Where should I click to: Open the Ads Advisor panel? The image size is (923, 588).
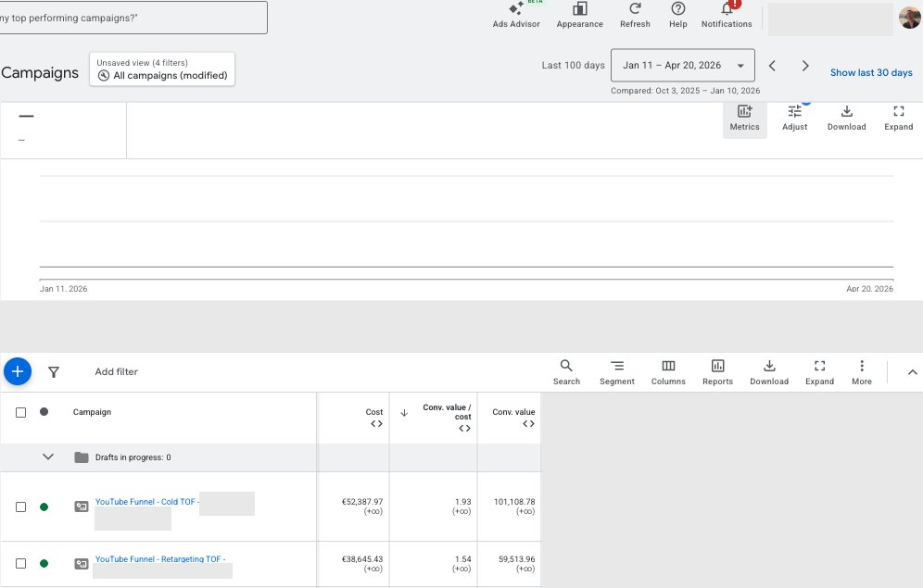coord(515,16)
